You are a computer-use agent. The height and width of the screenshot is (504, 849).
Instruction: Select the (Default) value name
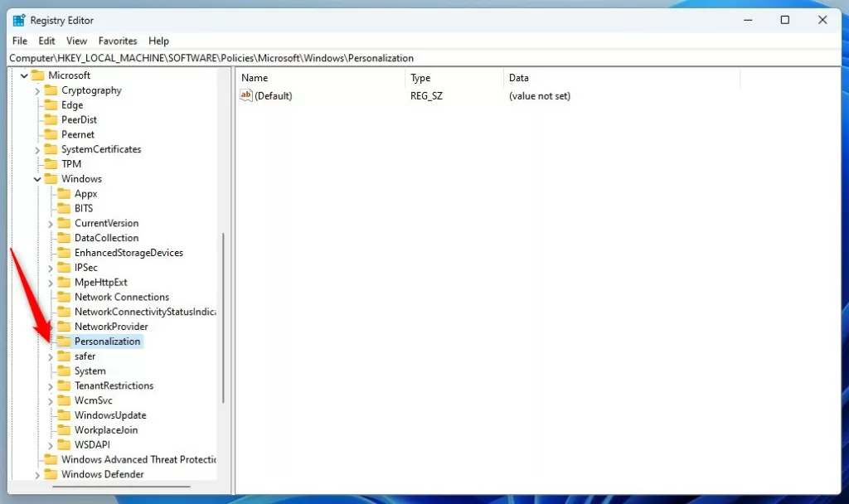[274, 96]
